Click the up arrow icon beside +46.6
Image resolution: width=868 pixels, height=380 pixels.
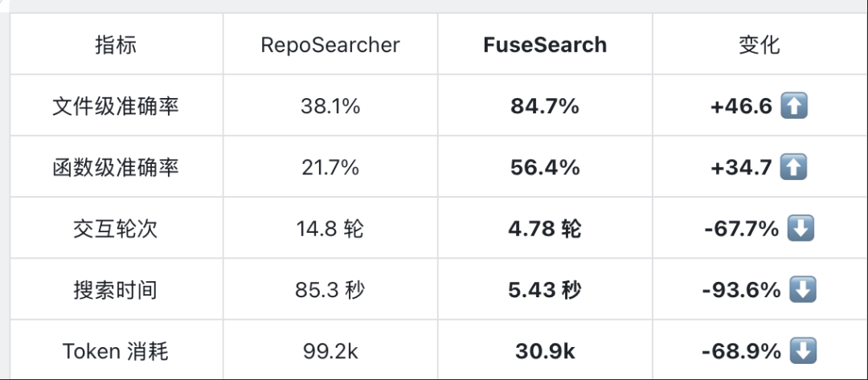[794, 106]
